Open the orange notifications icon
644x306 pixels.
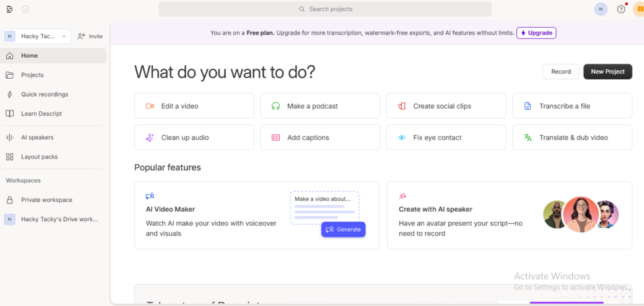click(640, 9)
